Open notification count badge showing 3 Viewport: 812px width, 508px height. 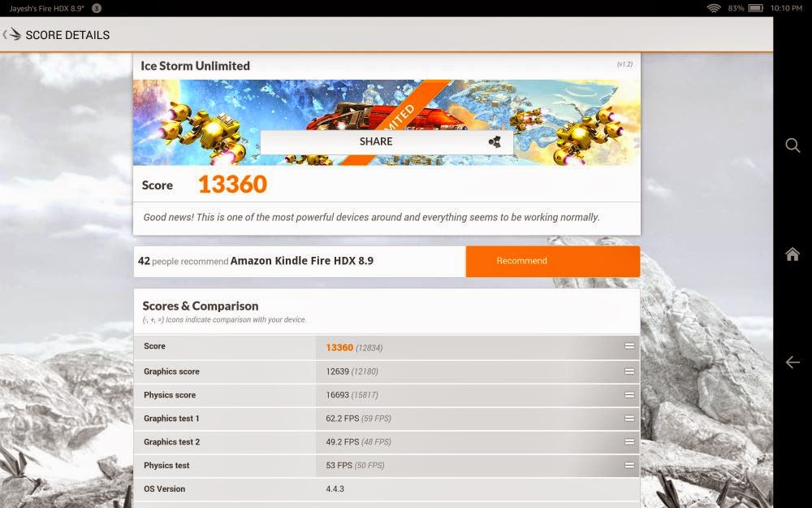click(97, 8)
